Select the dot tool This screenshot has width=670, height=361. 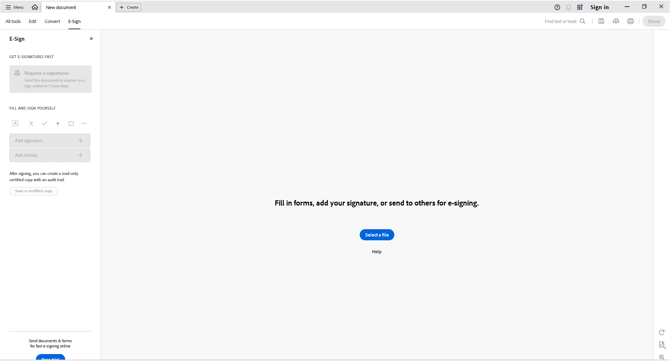(58, 123)
